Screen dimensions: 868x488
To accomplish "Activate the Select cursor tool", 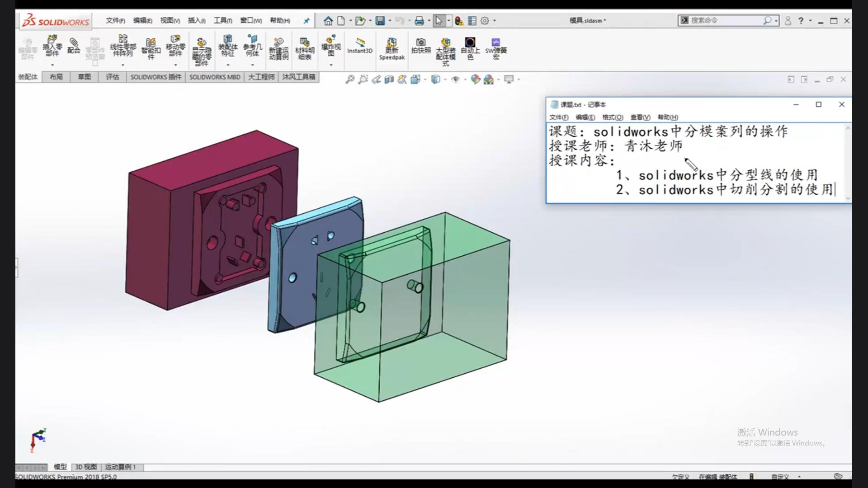I will (x=439, y=20).
